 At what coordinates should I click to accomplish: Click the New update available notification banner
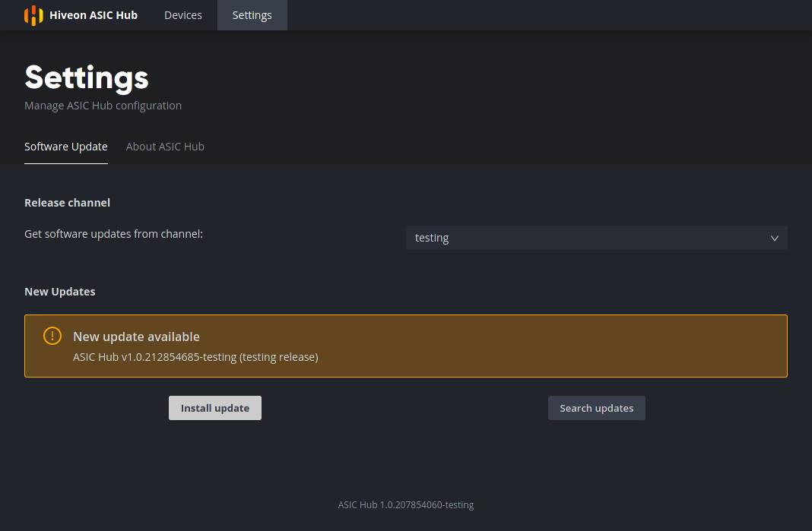[x=406, y=346]
